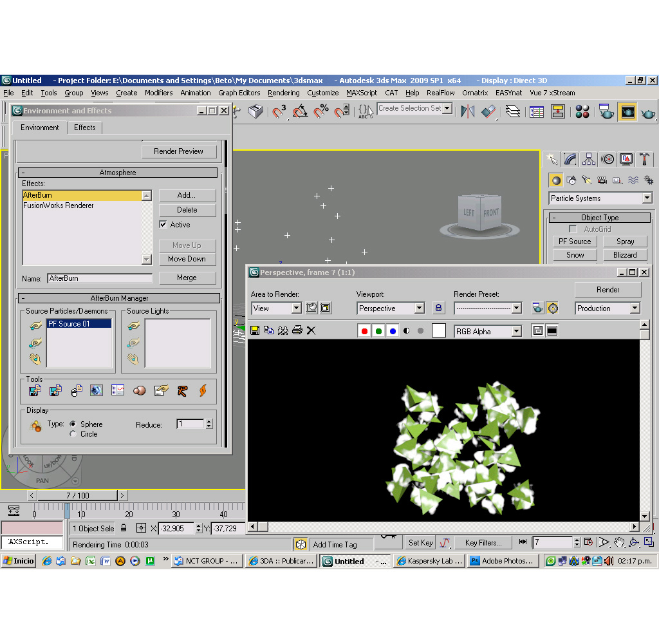659x644 pixels.
Task: Select the Sphere display type radio
Action: click(73, 424)
